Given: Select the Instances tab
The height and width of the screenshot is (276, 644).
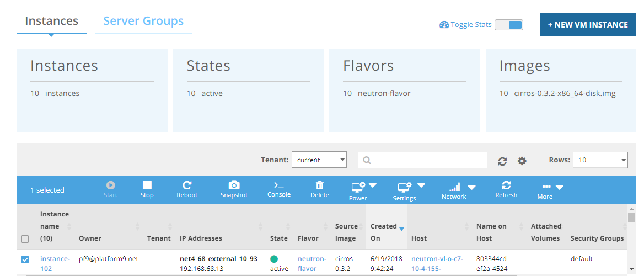Looking at the screenshot, I should [x=52, y=22].
